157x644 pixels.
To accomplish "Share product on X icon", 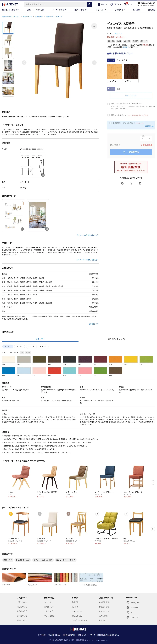I will [131, 184].
